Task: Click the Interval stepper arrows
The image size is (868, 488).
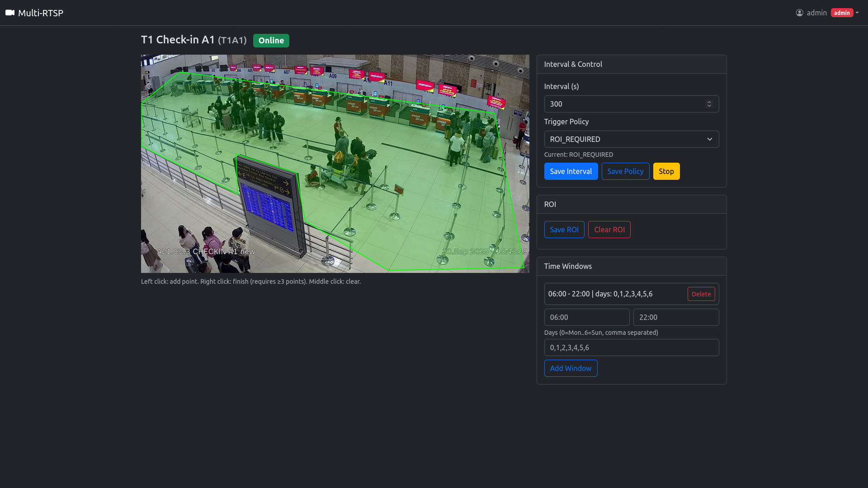Action: (709, 104)
